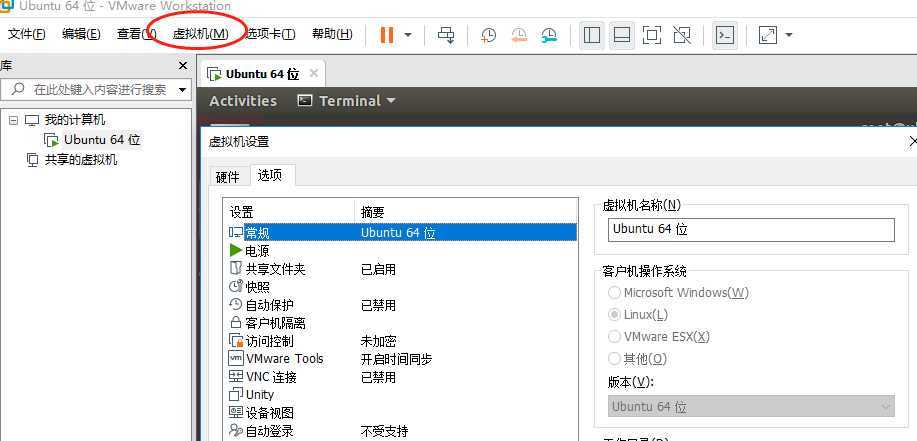Select 我的计算机 in the library tree
The width and height of the screenshot is (917, 441).
[75, 120]
